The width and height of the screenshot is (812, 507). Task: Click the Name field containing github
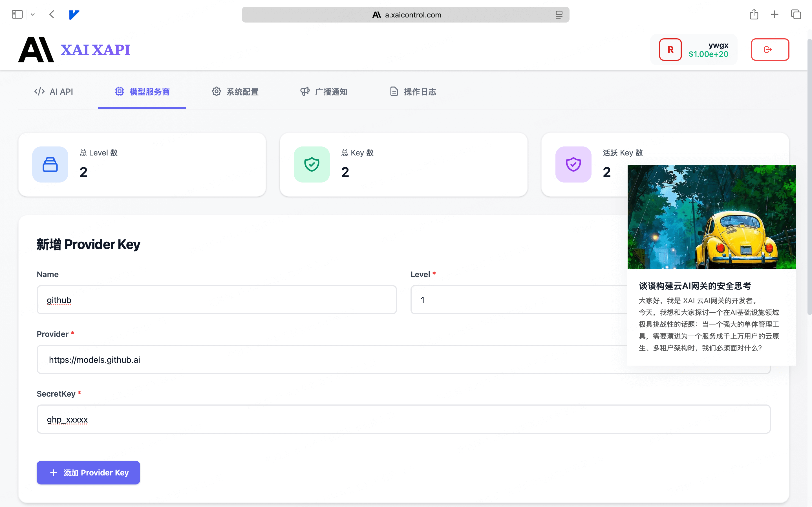(x=217, y=300)
